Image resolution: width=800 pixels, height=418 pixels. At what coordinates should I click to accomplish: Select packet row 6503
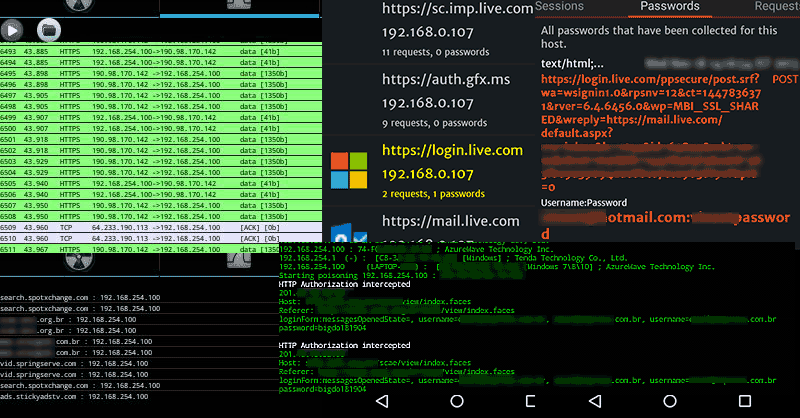click(161, 161)
